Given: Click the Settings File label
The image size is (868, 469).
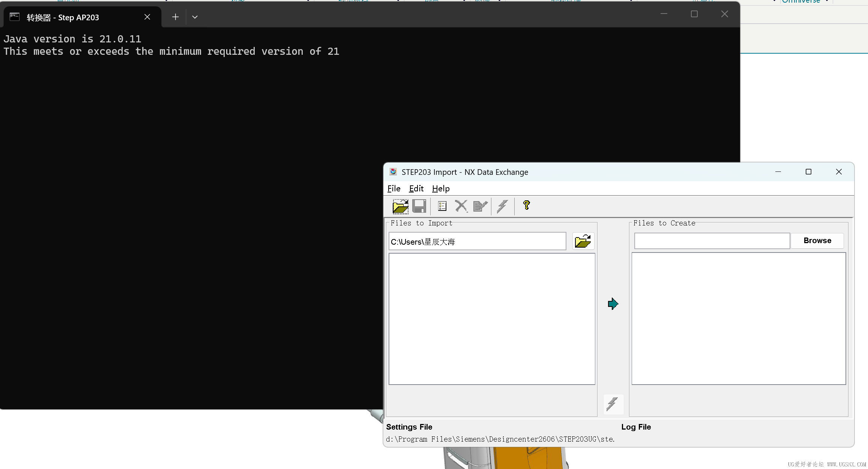Looking at the screenshot, I should [x=409, y=427].
